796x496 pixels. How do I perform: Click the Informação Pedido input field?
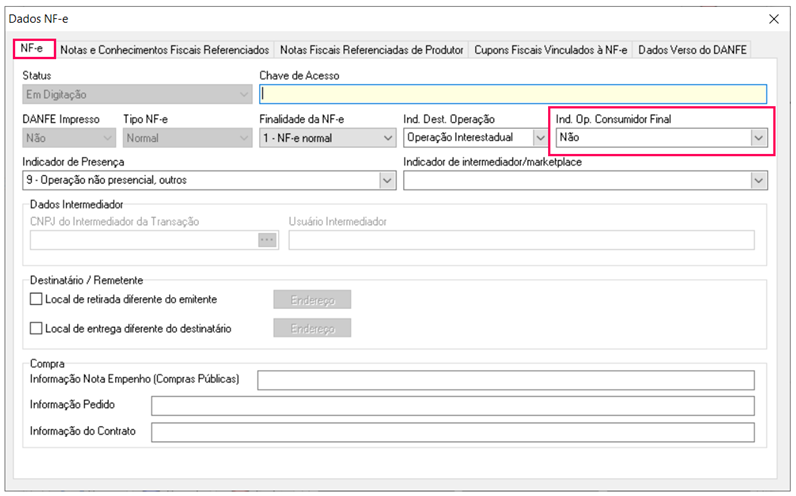tap(452, 406)
